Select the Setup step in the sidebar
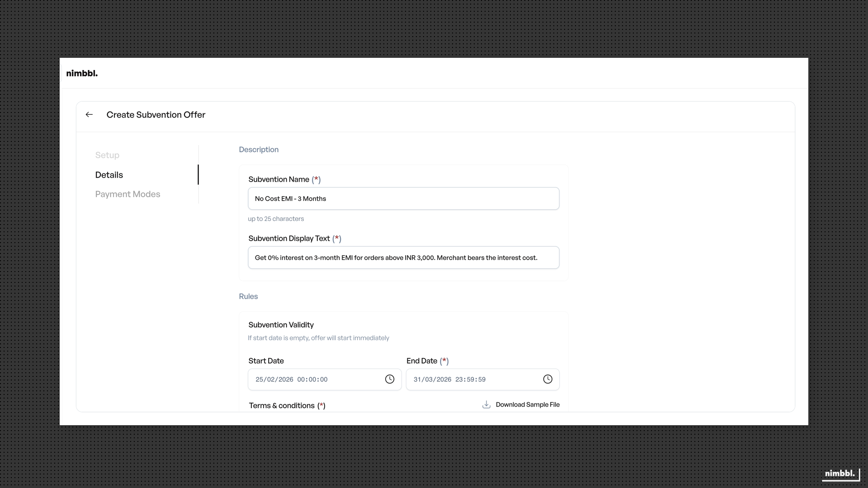 (x=107, y=155)
